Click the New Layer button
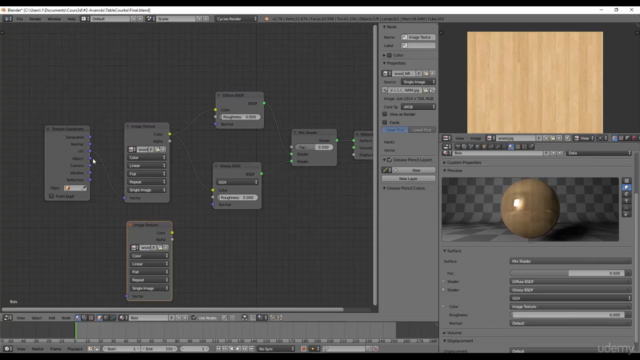Screen dimensions: 640x360 point(409,178)
